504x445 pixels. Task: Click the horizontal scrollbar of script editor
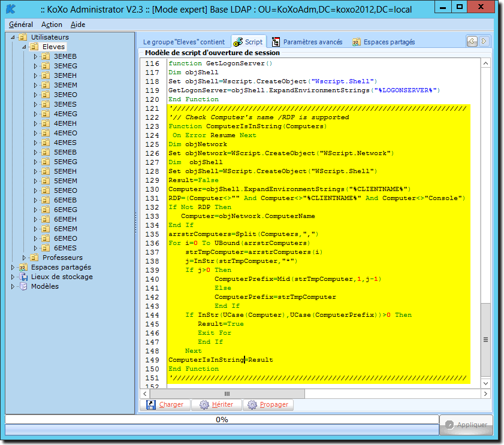click(227, 393)
